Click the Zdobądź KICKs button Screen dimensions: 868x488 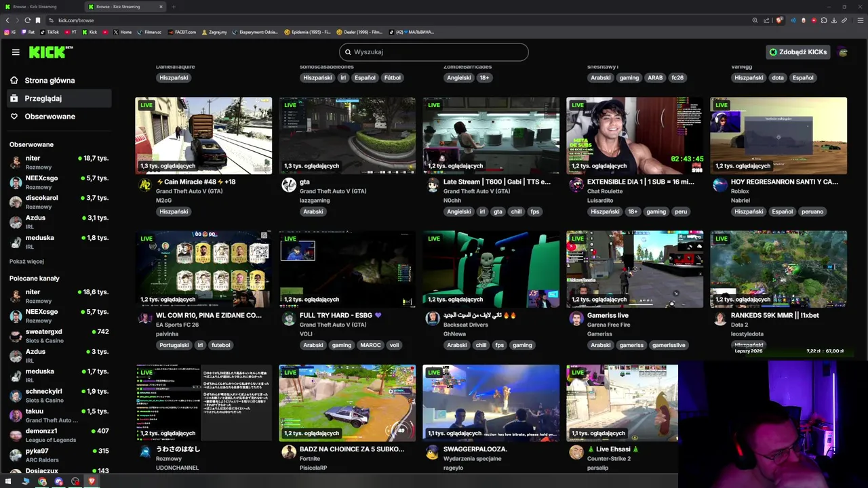tap(798, 52)
